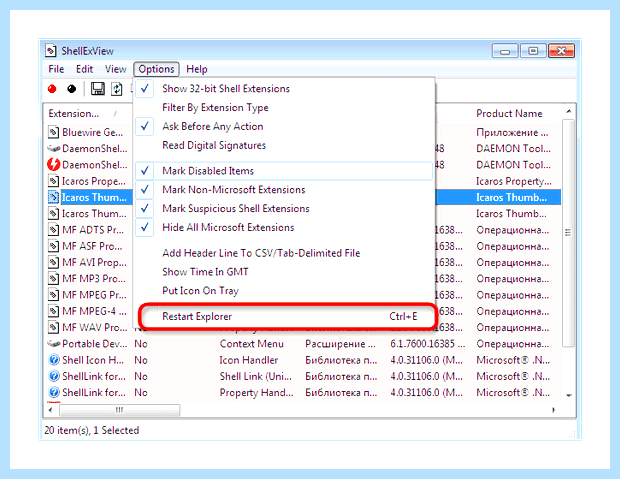
Task: Click the vertical scrollbar up arrow
Action: tap(569, 112)
